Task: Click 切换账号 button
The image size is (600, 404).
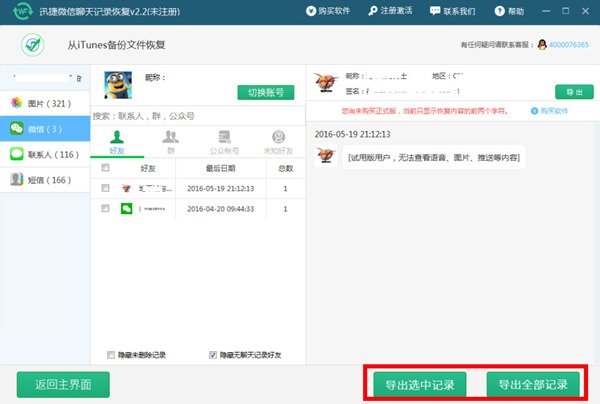Action: [266, 92]
